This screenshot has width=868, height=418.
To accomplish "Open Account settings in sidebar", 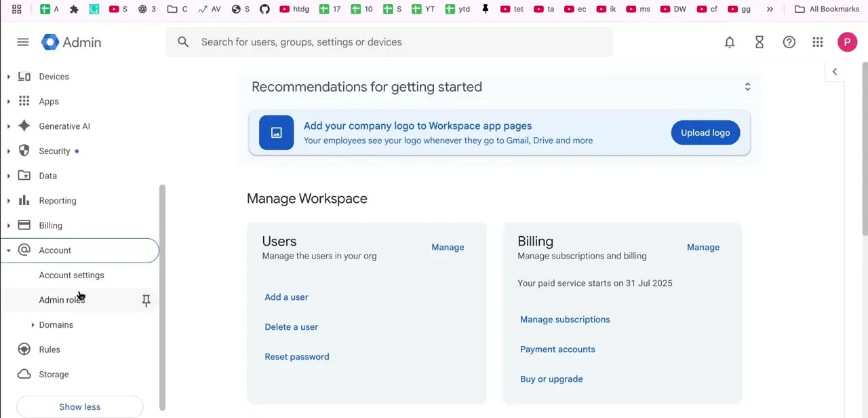I will (71, 275).
